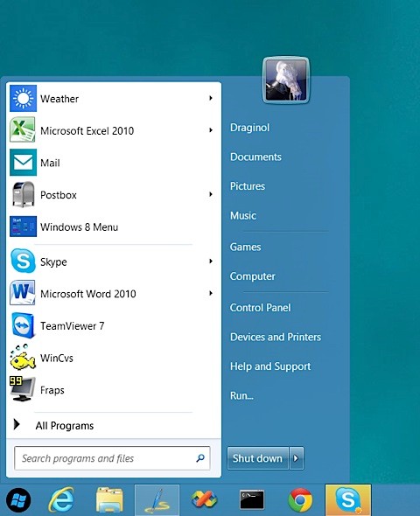Click the colorful cross icon on the taskbar
The height and width of the screenshot is (516, 420).
[x=204, y=499]
